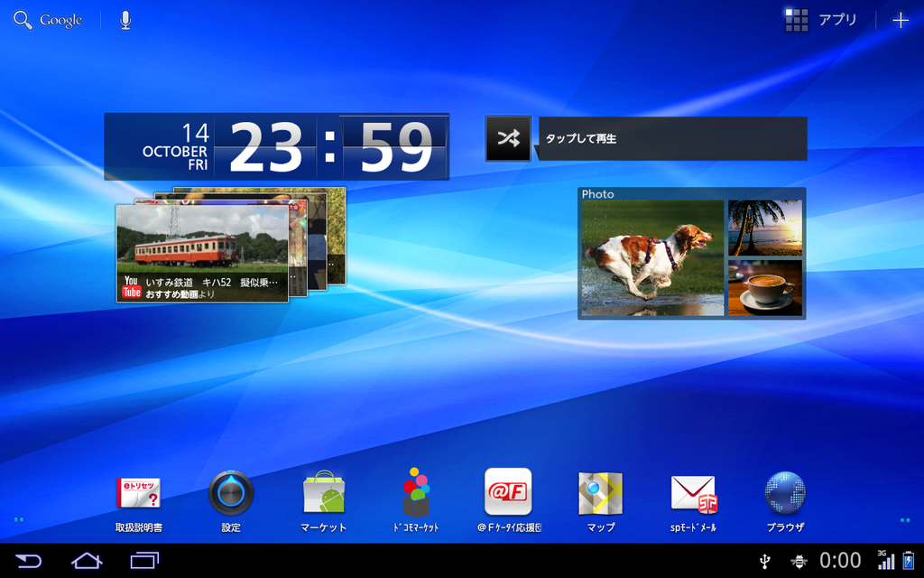This screenshot has height=578, width=924.
Task: Start voice search with the microphone icon
Action: 125,20
